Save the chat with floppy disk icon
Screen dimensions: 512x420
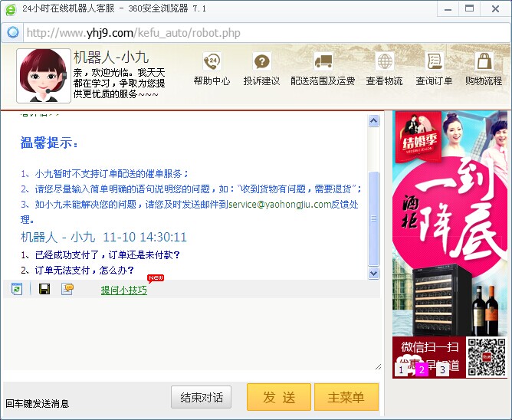coord(44,289)
